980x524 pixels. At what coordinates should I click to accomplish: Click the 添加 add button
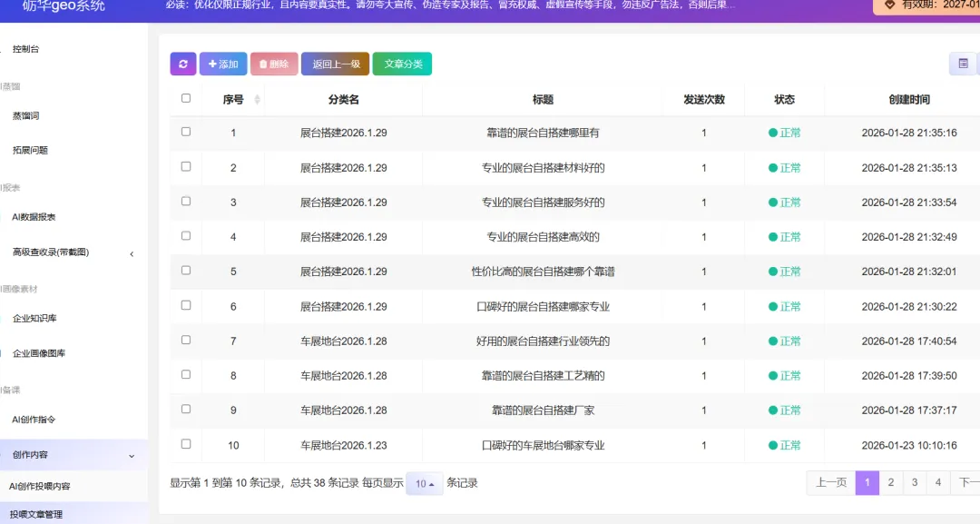click(223, 64)
